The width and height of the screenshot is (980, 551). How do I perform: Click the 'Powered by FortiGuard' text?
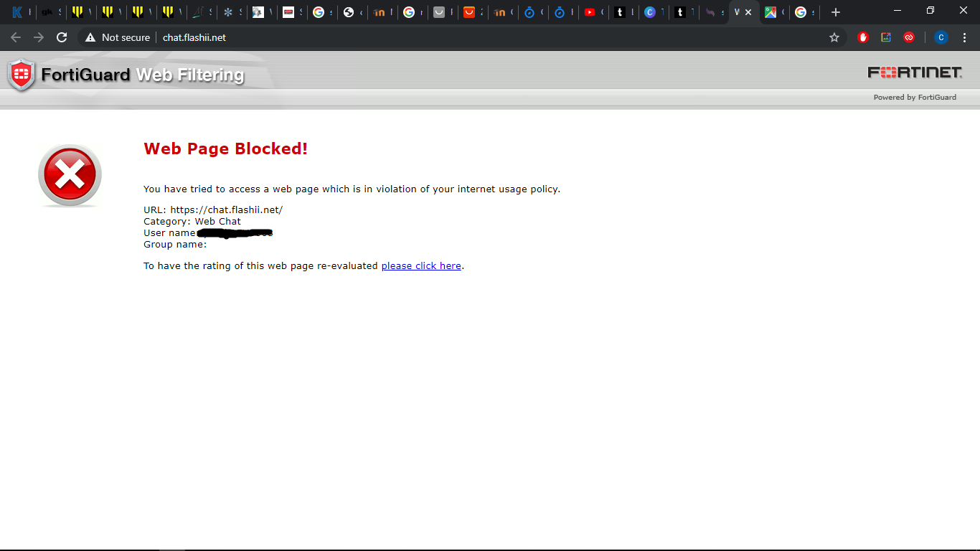(915, 98)
